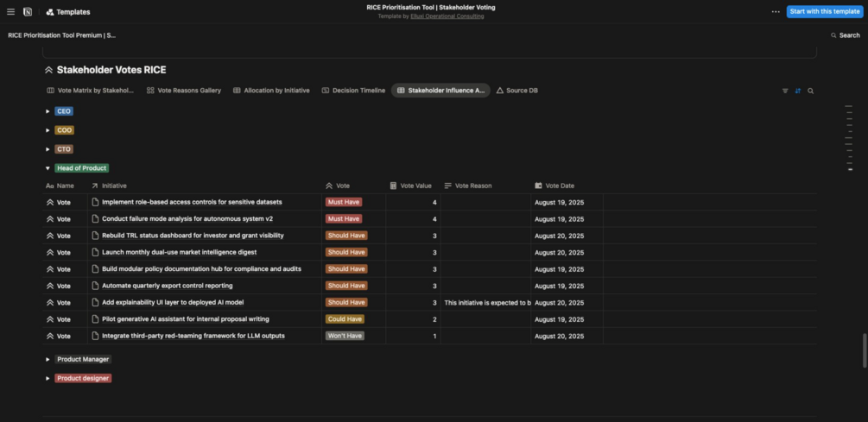
Task: Expand the CTO group
Action: tap(48, 148)
